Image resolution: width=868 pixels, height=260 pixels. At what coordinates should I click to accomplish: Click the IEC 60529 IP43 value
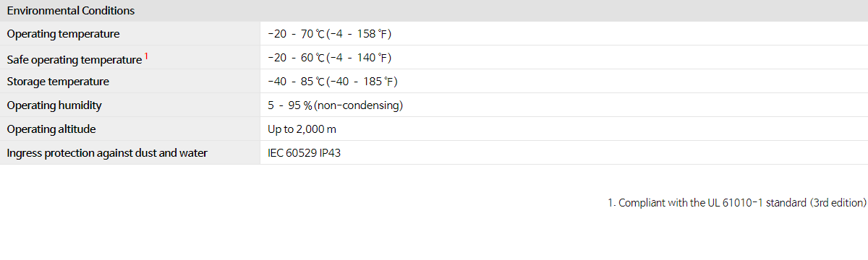coord(304,153)
